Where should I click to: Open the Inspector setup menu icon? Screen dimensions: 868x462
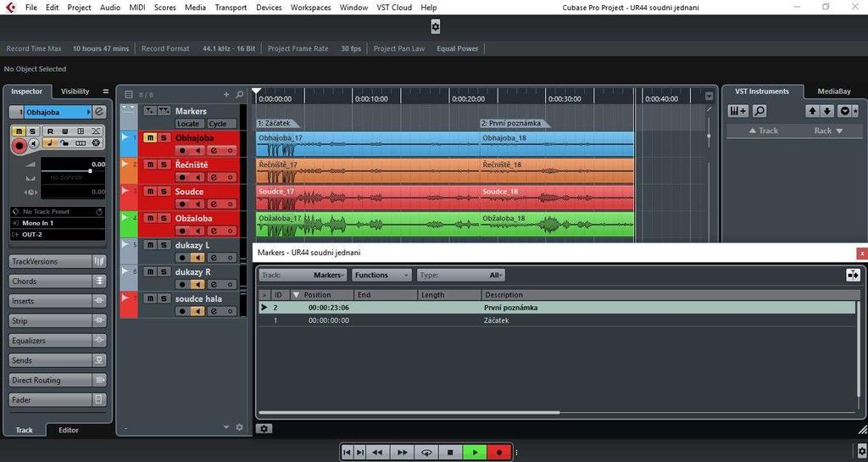tap(106, 92)
